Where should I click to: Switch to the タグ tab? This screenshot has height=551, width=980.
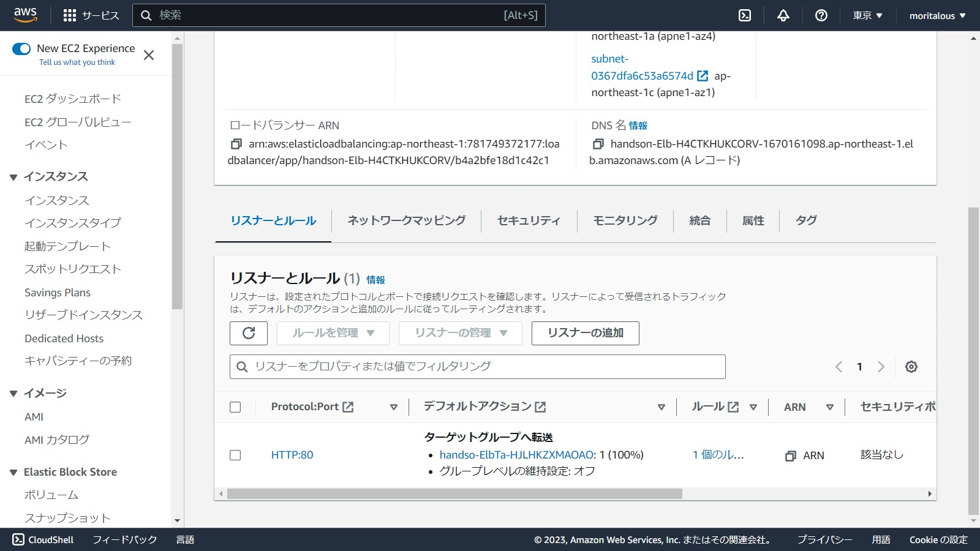click(806, 220)
